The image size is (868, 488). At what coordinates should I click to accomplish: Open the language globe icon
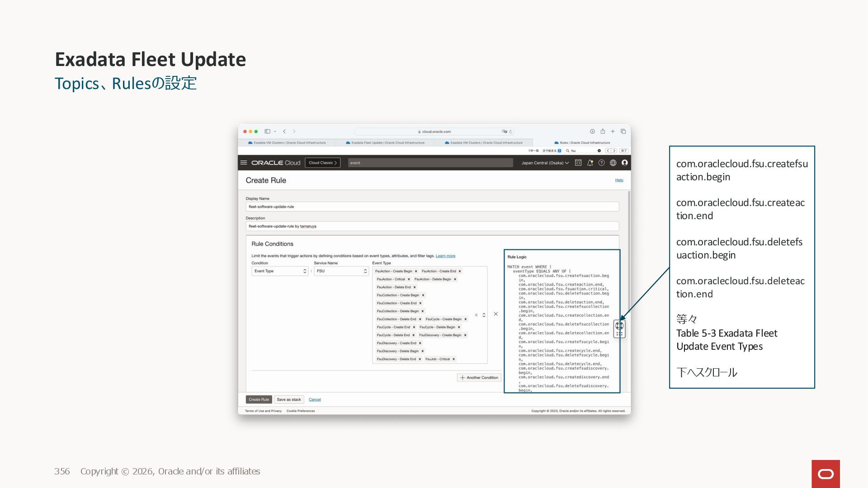(x=613, y=163)
